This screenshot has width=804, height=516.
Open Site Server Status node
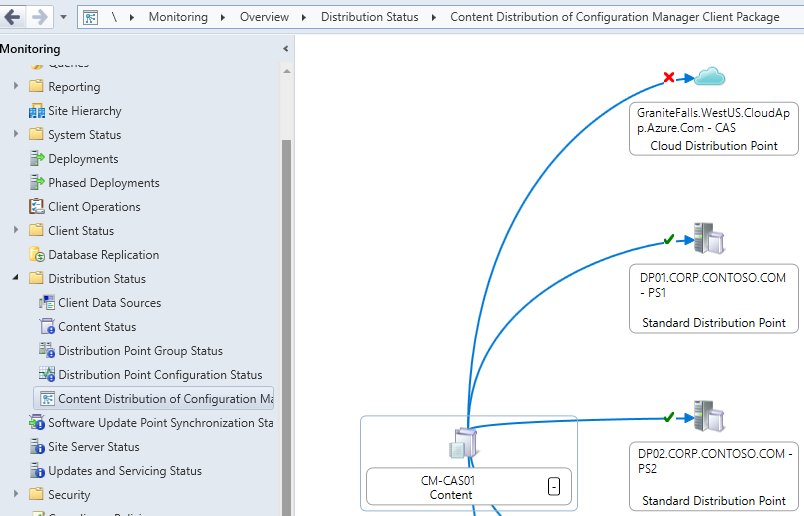coord(94,447)
